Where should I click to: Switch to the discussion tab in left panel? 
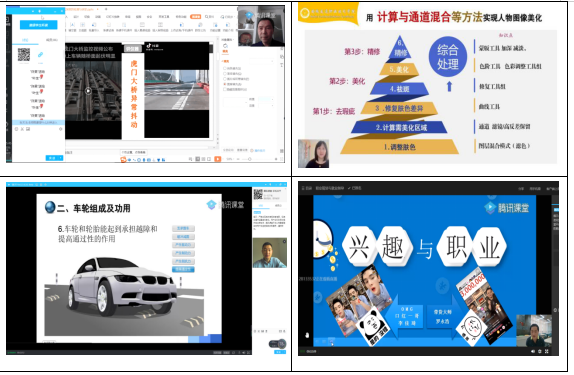tap(25, 40)
